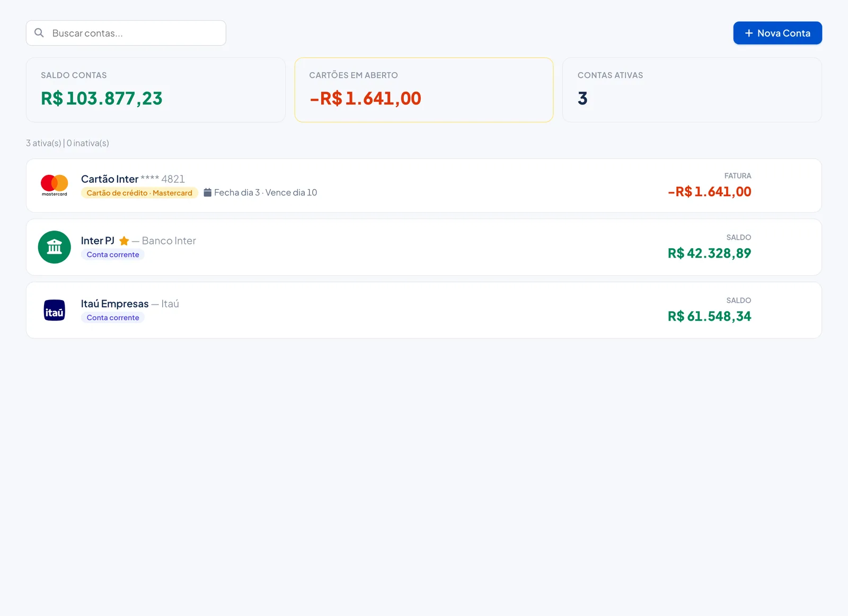Click the Nova Conta button
Screen dimensions: 848x616
(x=778, y=33)
